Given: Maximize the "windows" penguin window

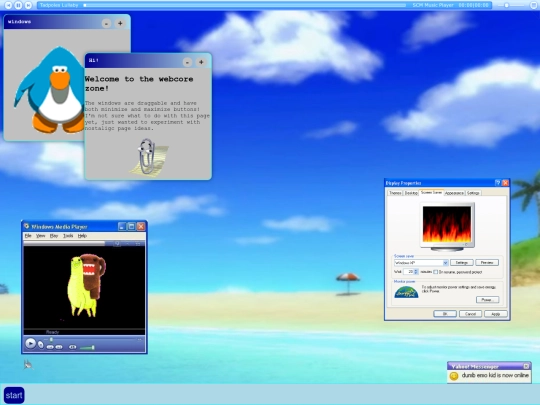Looking at the screenshot, I should point(120,23).
